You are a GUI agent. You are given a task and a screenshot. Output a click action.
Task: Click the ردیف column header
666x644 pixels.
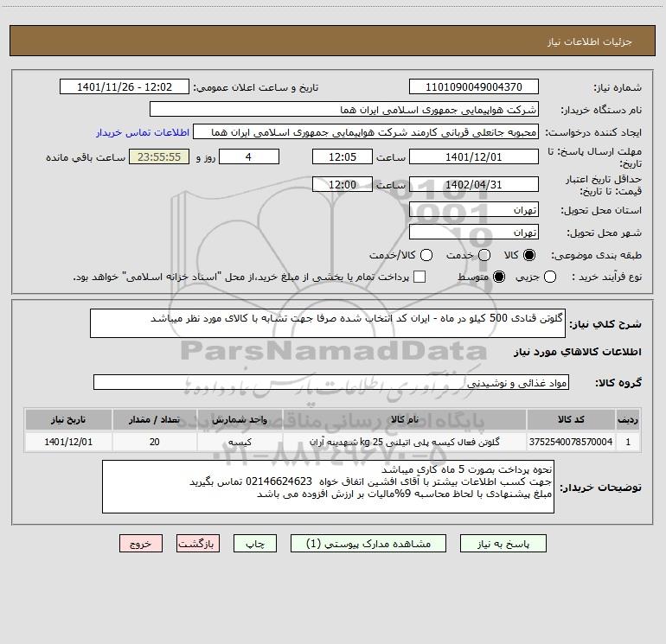click(628, 419)
